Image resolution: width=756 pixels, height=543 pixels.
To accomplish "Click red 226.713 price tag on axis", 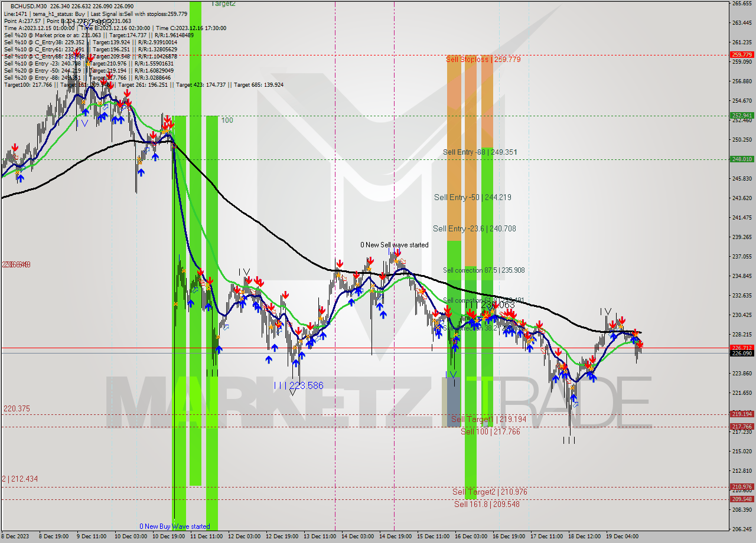I will pyautogui.click(x=742, y=348).
